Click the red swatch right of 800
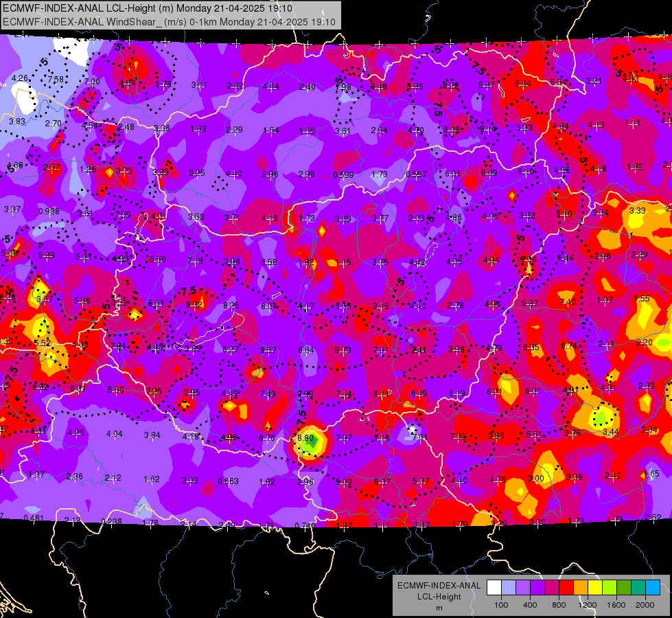The image size is (672, 618). click(566, 588)
